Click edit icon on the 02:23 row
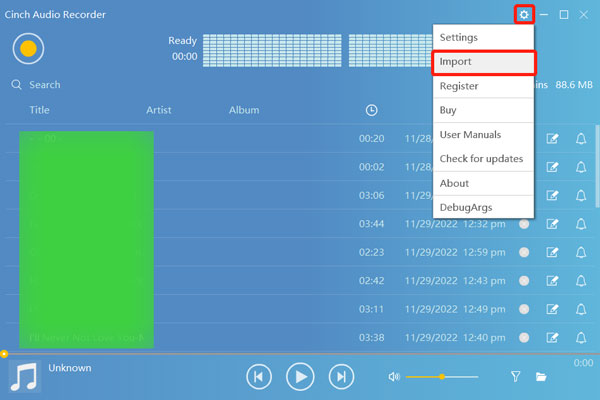600x400 pixels. tap(552, 253)
